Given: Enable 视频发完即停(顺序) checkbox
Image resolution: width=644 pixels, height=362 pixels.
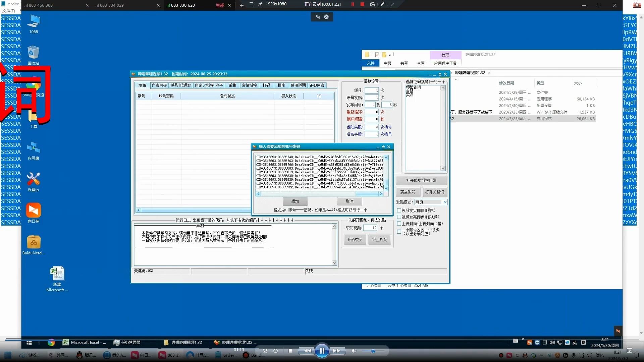Looking at the screenshot, I should click(x=399, y=210).
